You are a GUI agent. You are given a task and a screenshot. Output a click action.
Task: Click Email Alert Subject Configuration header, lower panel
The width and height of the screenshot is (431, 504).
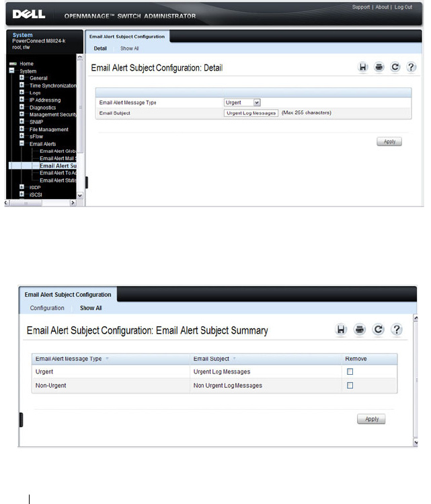[x=68, y=295]
